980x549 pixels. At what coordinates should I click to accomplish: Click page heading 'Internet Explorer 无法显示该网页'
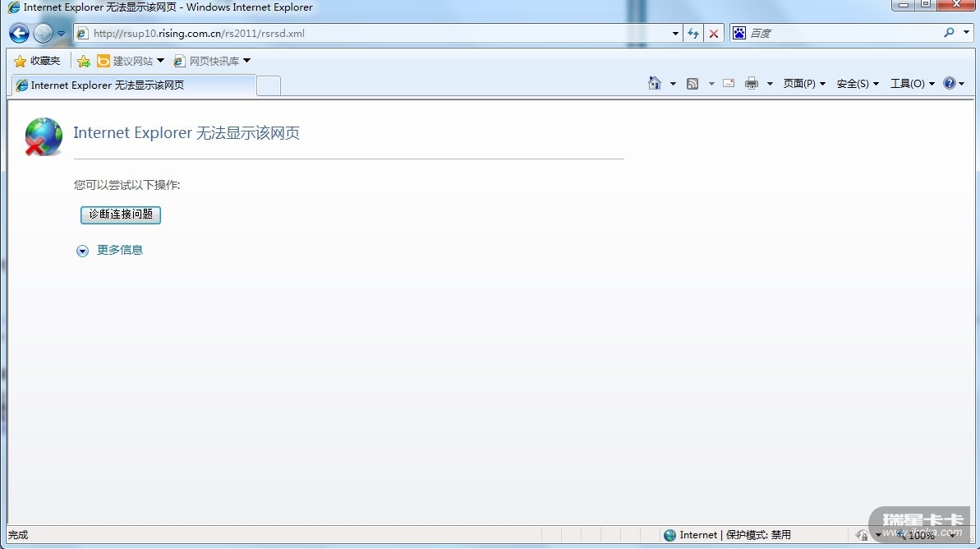pyautogui.click(x=186, y=133)
